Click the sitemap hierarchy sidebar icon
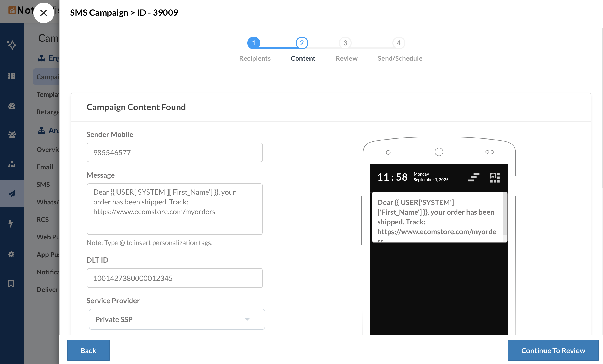603x364 pixels. coord(12,164)
